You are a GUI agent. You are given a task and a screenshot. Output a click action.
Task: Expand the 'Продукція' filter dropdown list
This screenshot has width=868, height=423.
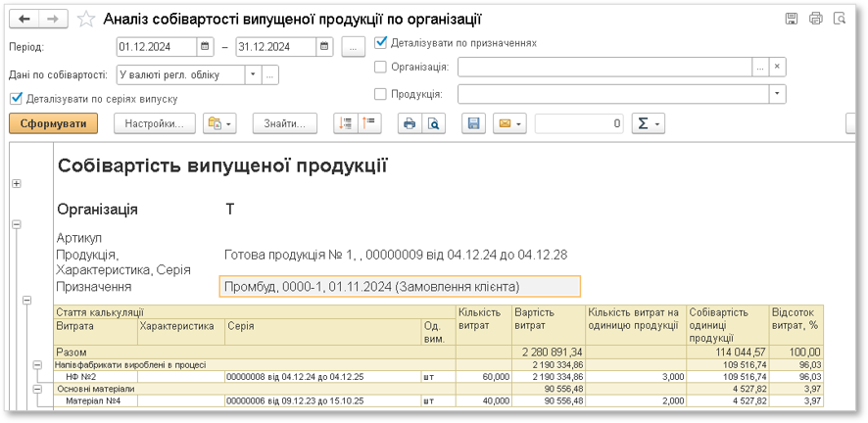pyautogui.click(x=777, y=94)
